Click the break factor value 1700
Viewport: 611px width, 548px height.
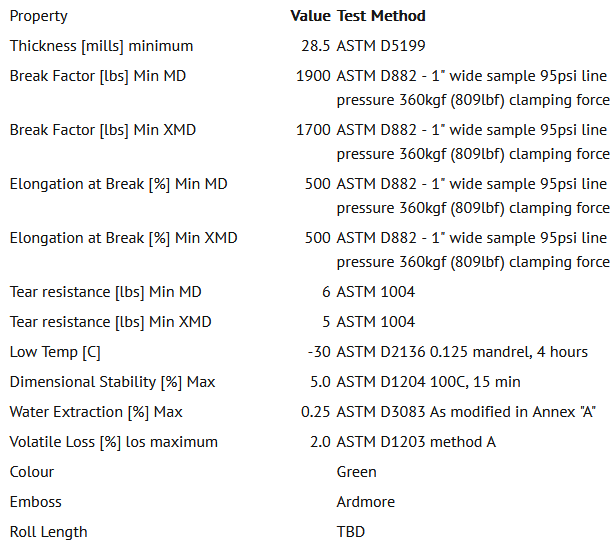pyautogui.click(x=312, y=130)
